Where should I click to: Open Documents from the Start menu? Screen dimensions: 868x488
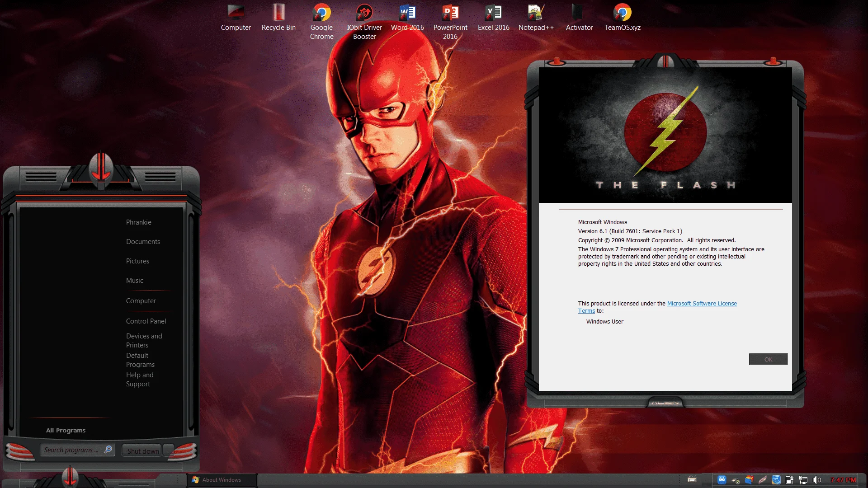pos(143,242)
